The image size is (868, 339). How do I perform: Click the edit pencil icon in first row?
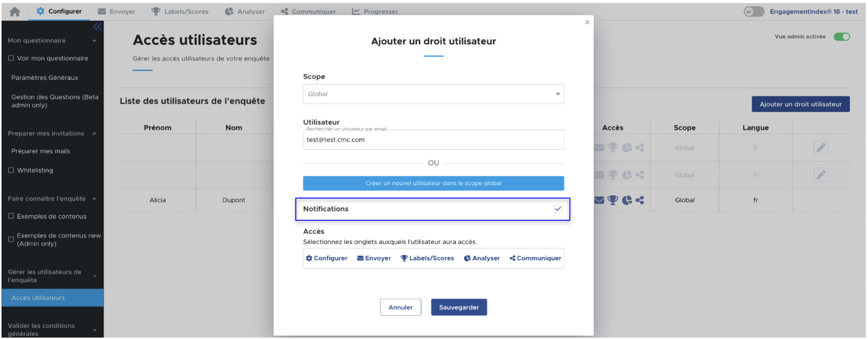821,148
